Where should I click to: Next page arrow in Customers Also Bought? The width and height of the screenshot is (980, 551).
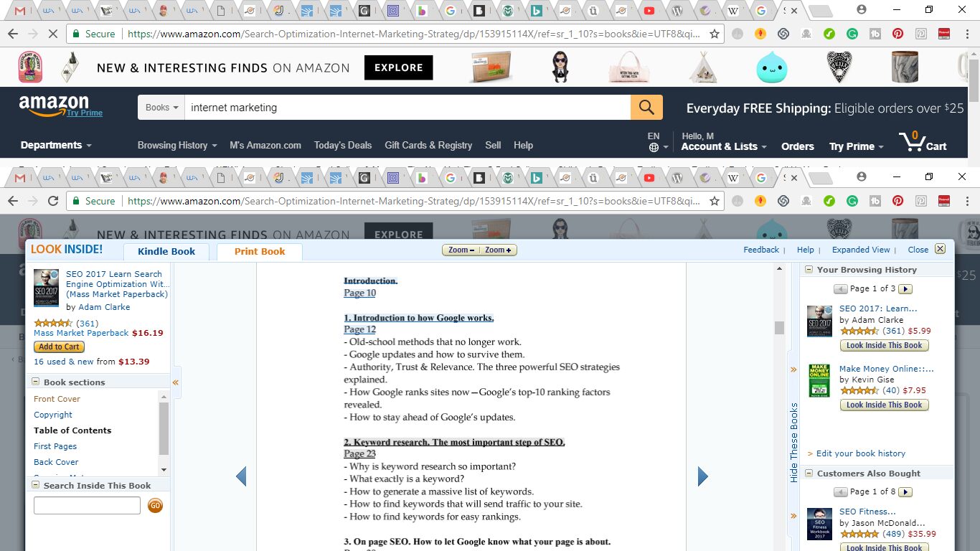tap(905, 491)
